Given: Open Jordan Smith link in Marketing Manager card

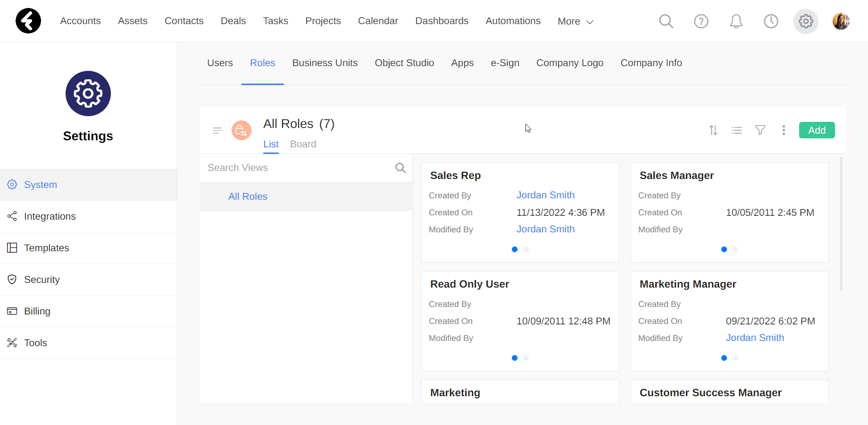Looking at the screenshot, I should [x=755, y=338].
